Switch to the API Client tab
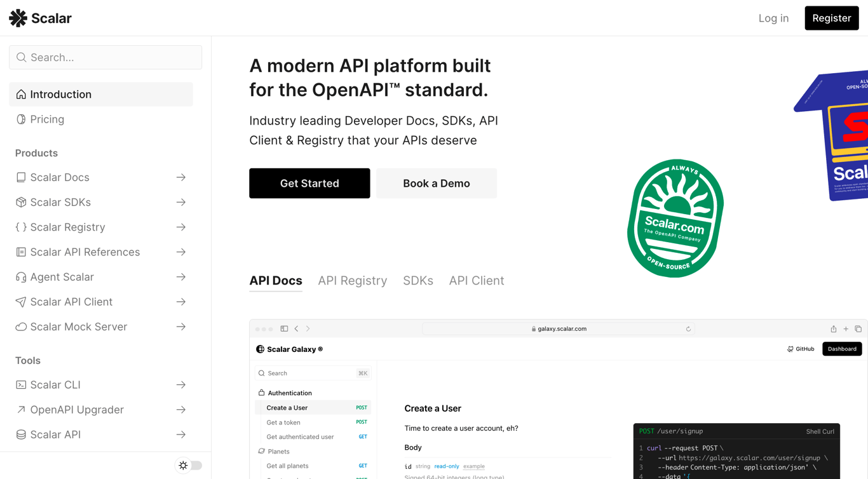The width and height of the screenshot is (868, 479). pos(477,280)
